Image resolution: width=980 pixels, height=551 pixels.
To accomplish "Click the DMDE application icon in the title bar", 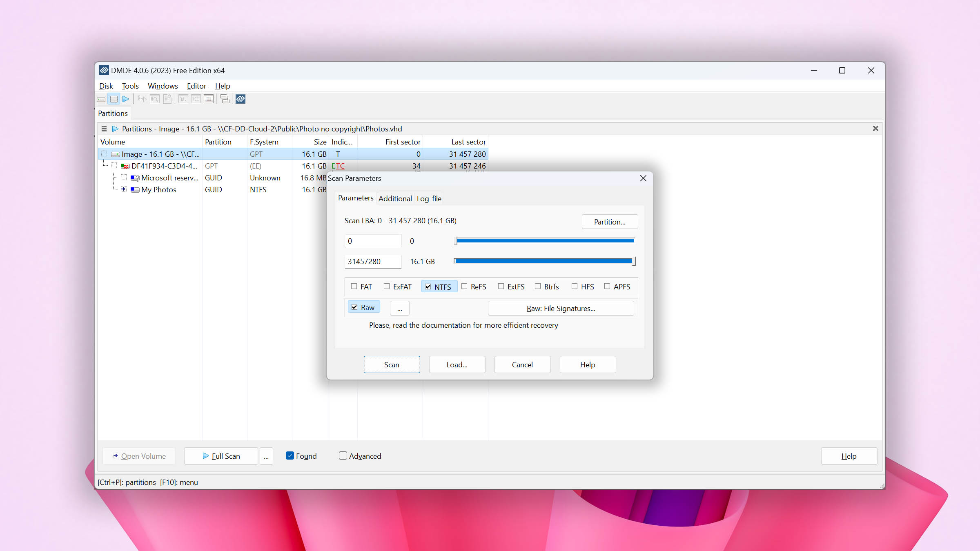I will pyautogui.click(x=104, y=70).
